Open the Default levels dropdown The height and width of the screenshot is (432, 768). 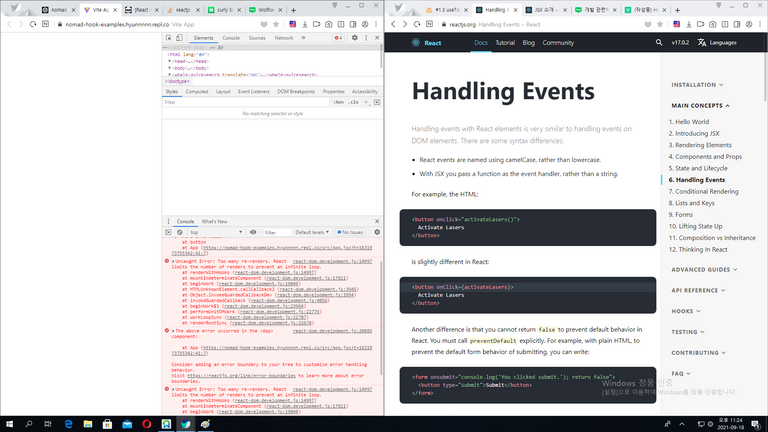pyautogui.click(x=312, y=232)
